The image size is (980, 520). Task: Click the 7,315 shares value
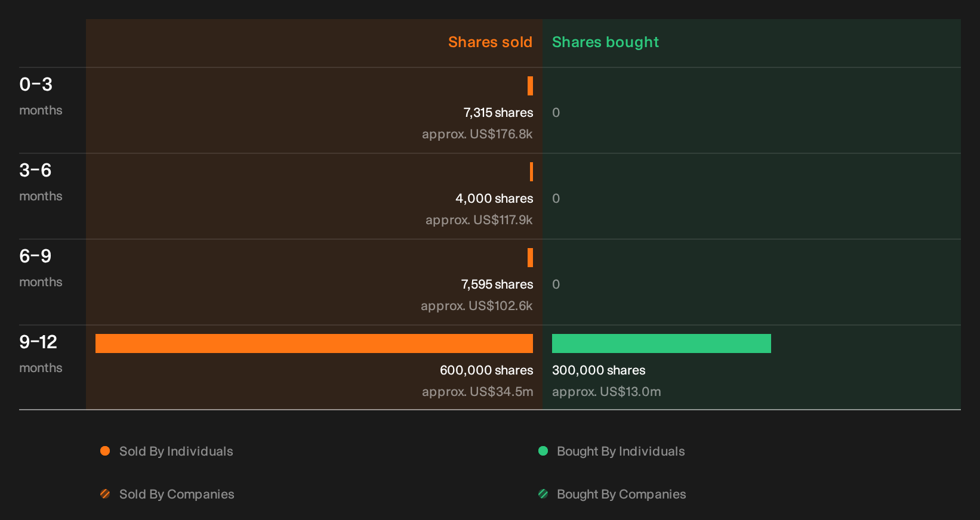tap(498, 113)
